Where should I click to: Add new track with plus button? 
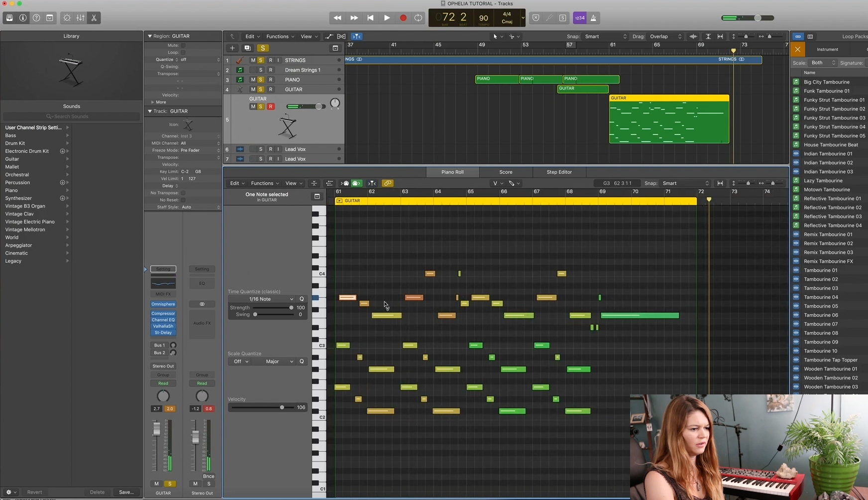[x=232, y=48]
